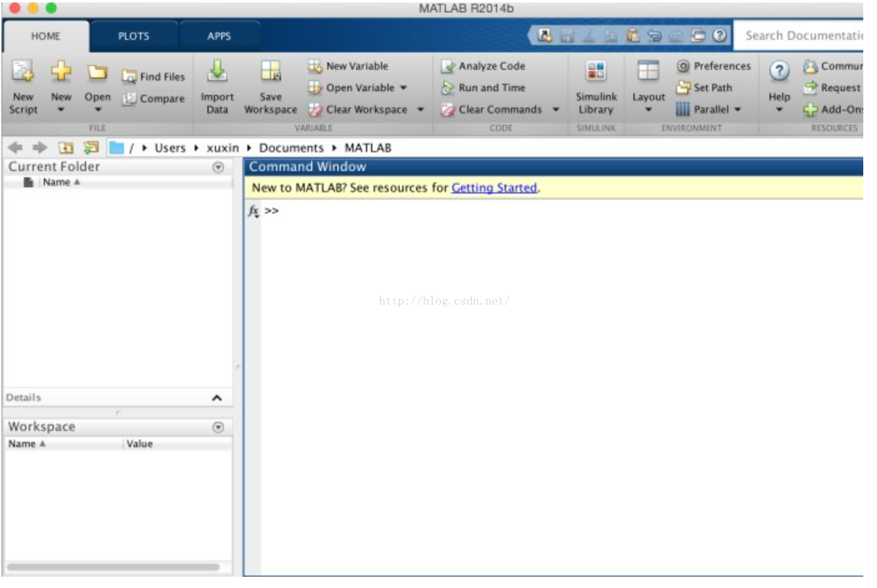This screenshot has width=877, height=588.
Task: Sort Current Folder by Name column
Action: (61, 182)
